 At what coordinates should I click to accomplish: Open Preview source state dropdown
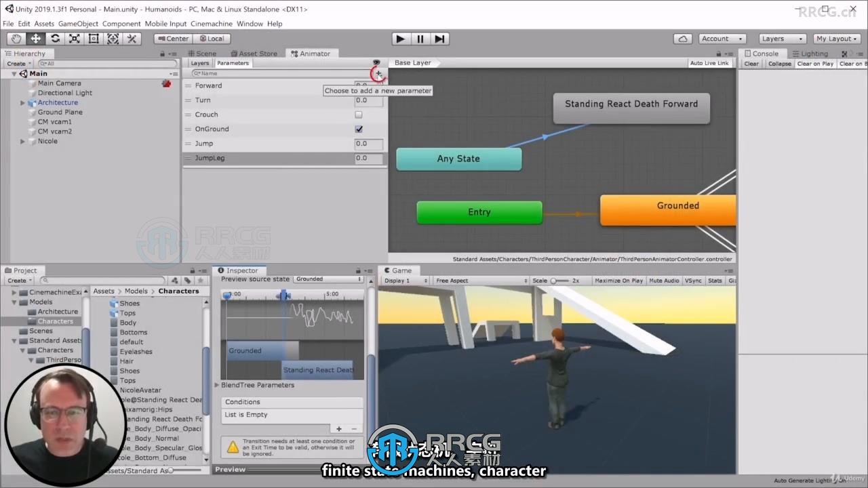(x=329, y=279)
